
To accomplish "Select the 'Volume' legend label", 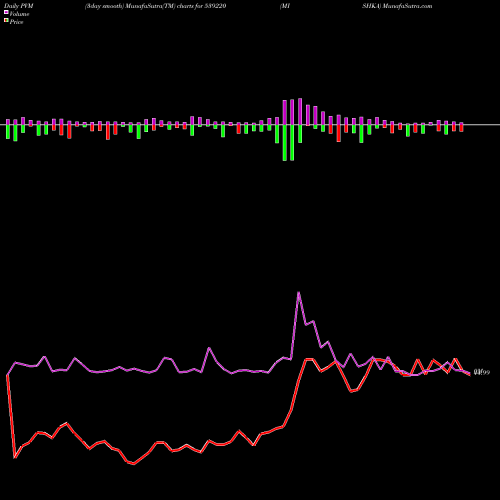I will click(19, 14).
